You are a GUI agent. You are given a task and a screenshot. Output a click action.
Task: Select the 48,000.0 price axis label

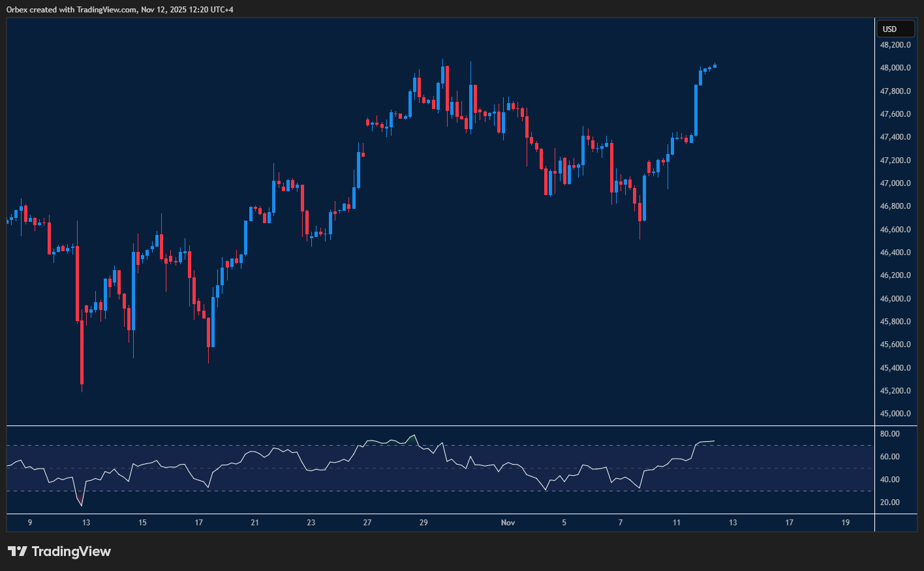(x=895, y=68)
